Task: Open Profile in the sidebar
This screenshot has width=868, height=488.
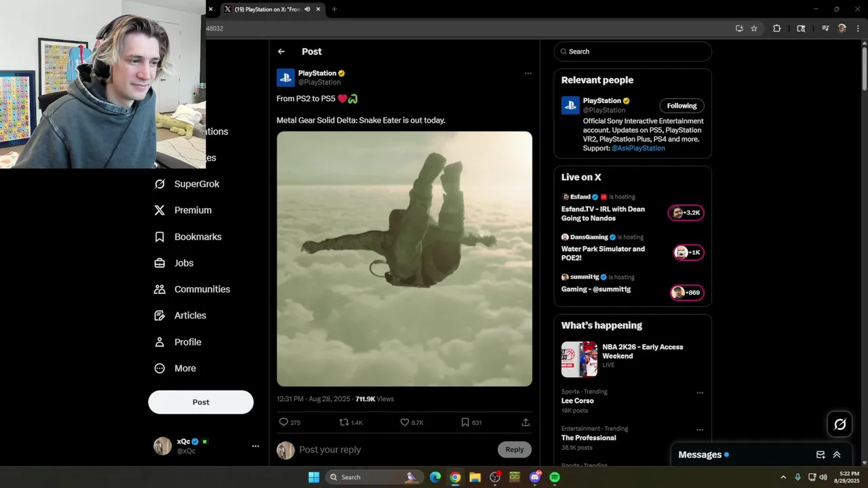Action: [178, 342]
